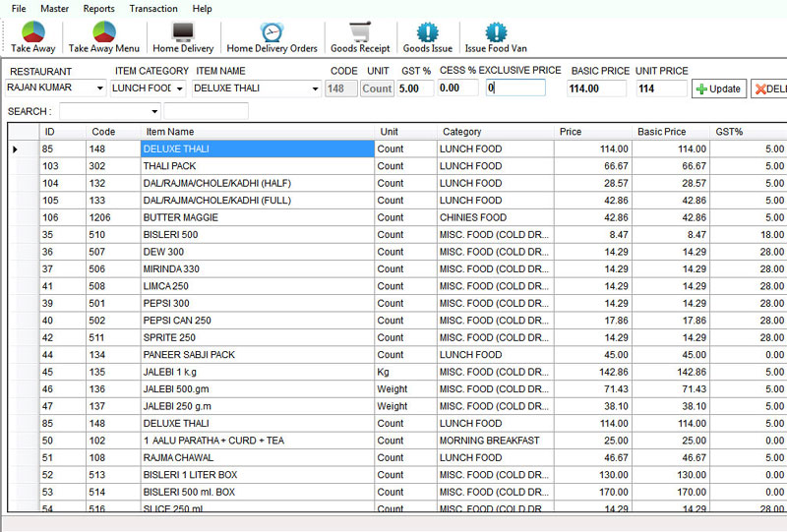The width and height of the screenshot is (787, 532).
Task: Open the Goods Issue icon
Action: tap(428, 32)
